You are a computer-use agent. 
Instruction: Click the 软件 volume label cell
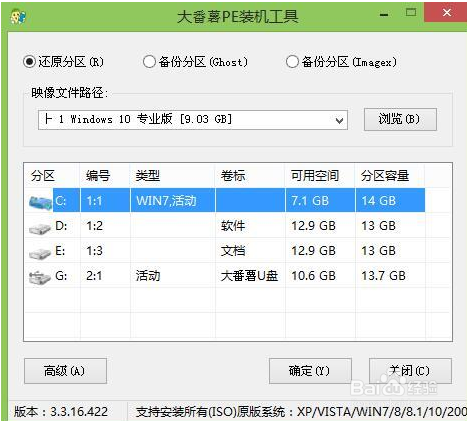coord(233,226)
